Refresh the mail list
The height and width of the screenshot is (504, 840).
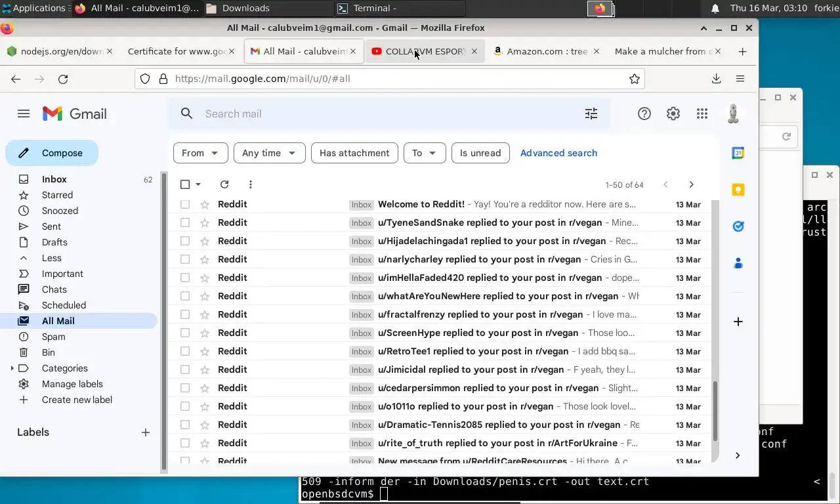[224, 184]
